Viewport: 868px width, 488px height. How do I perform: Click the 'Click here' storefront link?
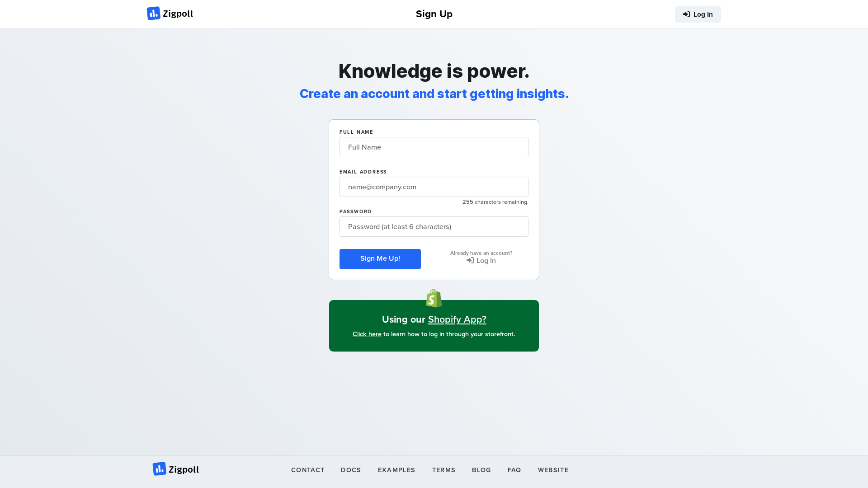click(367, 334)
